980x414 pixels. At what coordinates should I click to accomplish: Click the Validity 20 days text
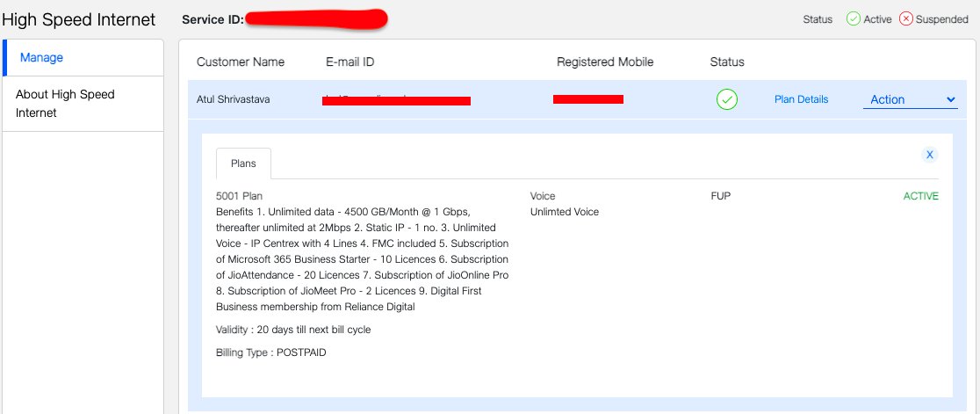[x=293, y=330]
